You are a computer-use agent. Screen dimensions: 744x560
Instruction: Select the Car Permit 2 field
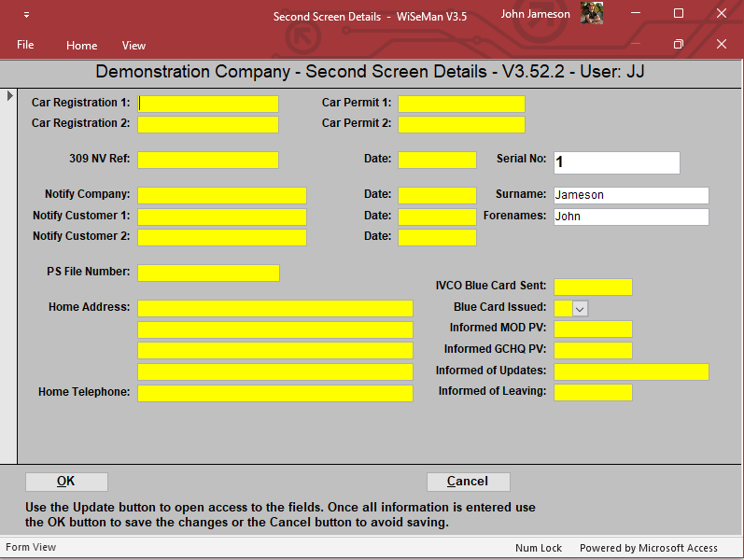[x=461, y=124]
